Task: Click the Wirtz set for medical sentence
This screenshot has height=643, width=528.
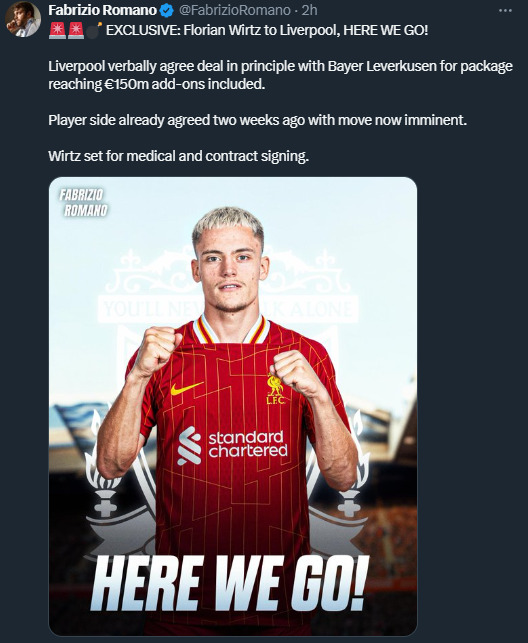Action: click(x=178, y=156)
